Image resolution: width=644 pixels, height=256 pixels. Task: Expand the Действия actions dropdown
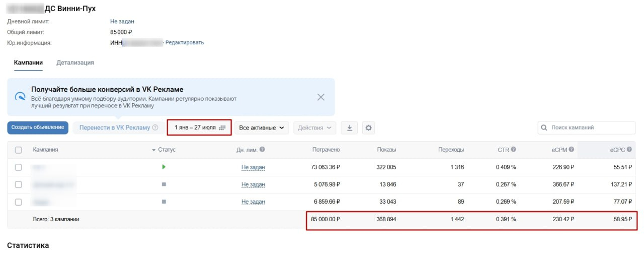pyautogui.click(x=314, y=128)
